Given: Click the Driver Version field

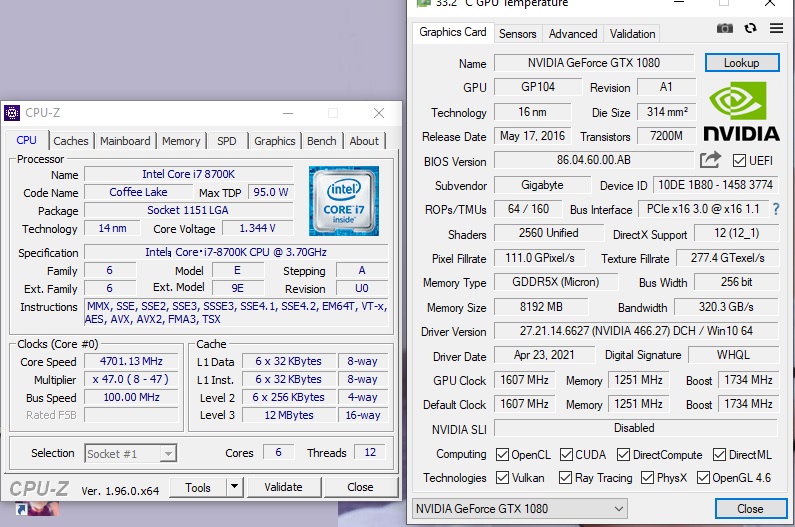Looking at the screenshot, I should (636, 331).
